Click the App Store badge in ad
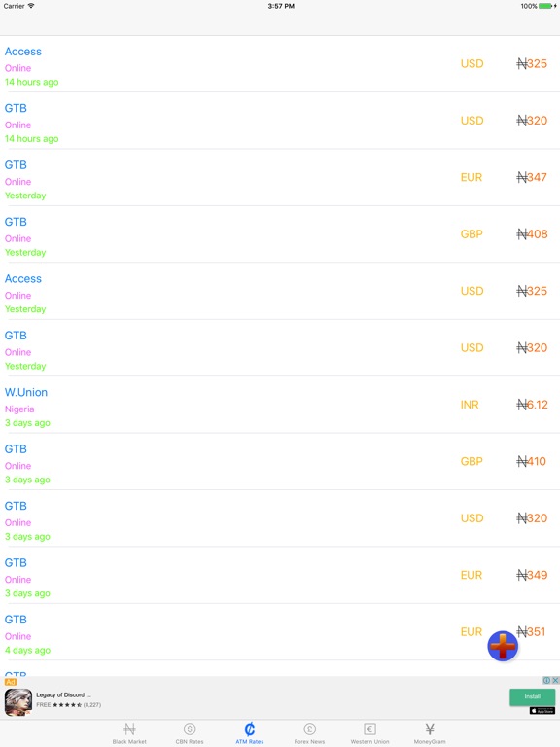 tap(542, 711)
